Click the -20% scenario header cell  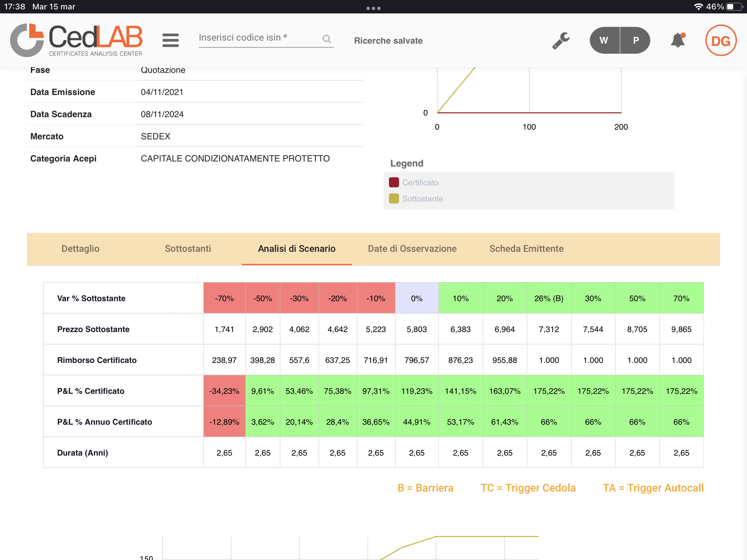point(337,298)
